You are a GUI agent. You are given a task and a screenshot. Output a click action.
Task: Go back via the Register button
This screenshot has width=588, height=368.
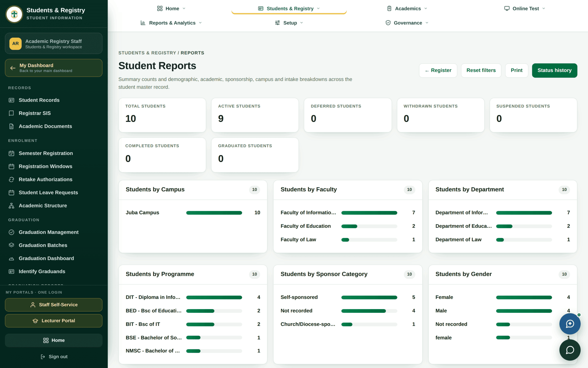(x=438, y=71)
